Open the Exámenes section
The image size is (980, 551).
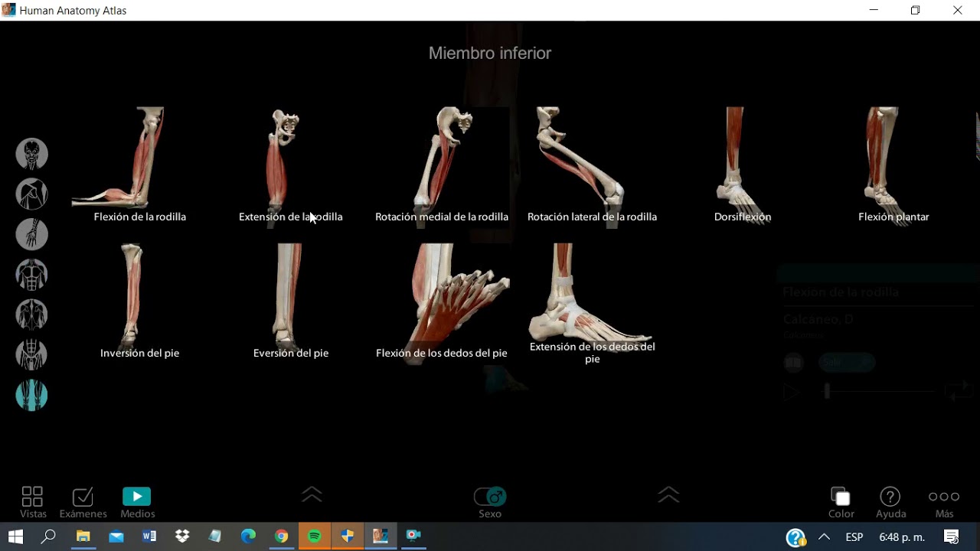coord(83,502)
